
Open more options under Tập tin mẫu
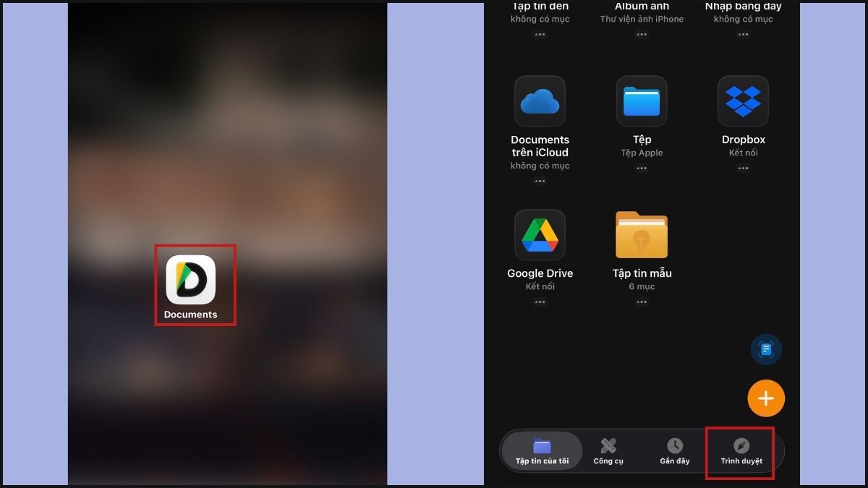click(x=642, y=302)
